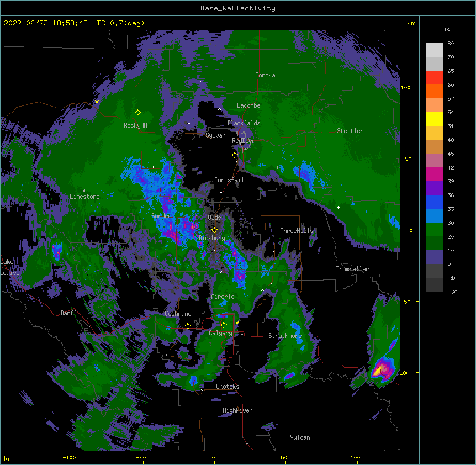Click the bottom axis -50 tick label

(141, 457)
